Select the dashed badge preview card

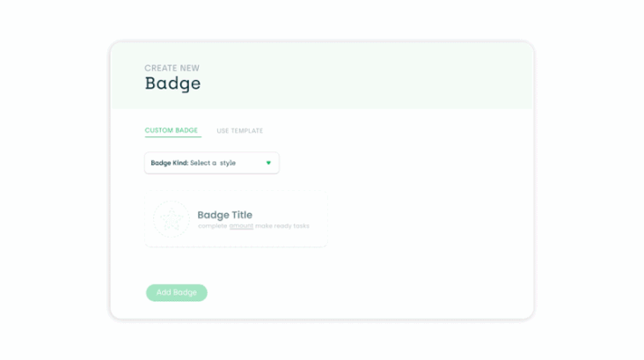pos(236,218)
